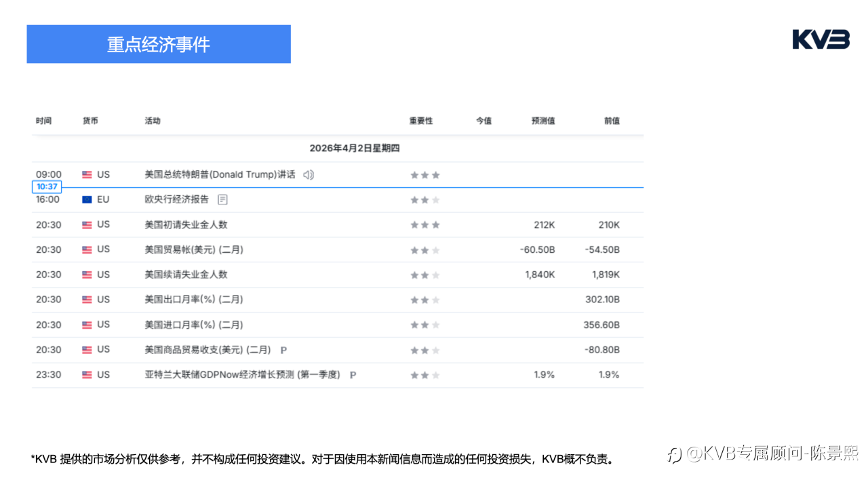The height and width of the screenshot is (480, 868).
Task: Click the US flag beside 美国初请失业金人数
Action: (x=87, y=225)
